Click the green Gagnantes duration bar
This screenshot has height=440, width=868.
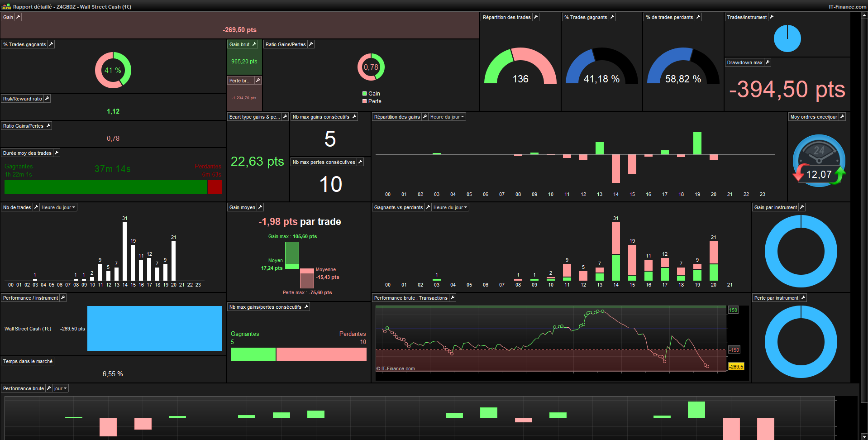[x=105, y=187]
